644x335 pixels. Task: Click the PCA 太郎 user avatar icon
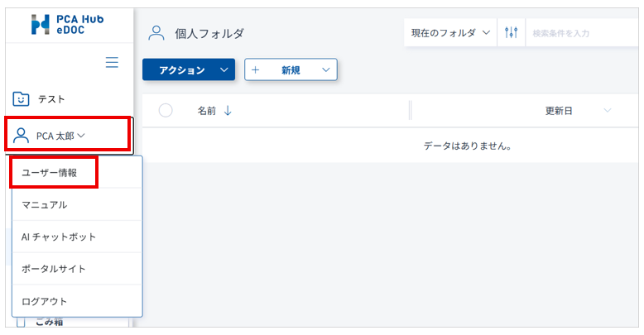pyautogui.click(x=21, y=136)
